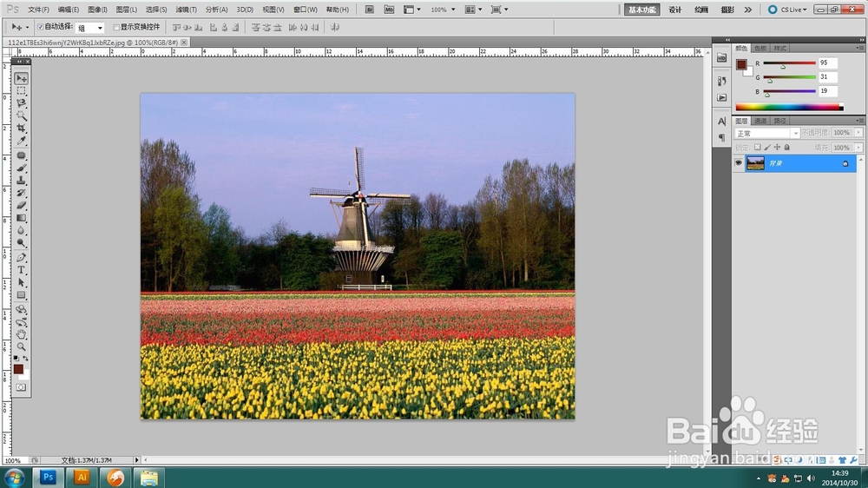Open the view extras dropdown
Image resolution: width=868 pixels, height=488 pixels.
pyautogui.click(x=411, y=10)
